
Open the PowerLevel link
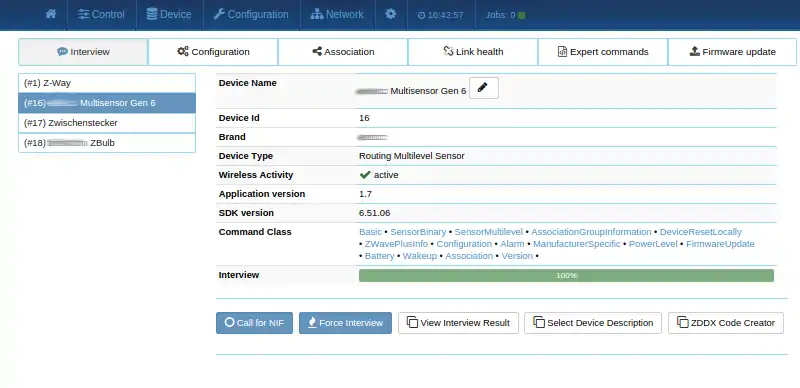(653, 244)
